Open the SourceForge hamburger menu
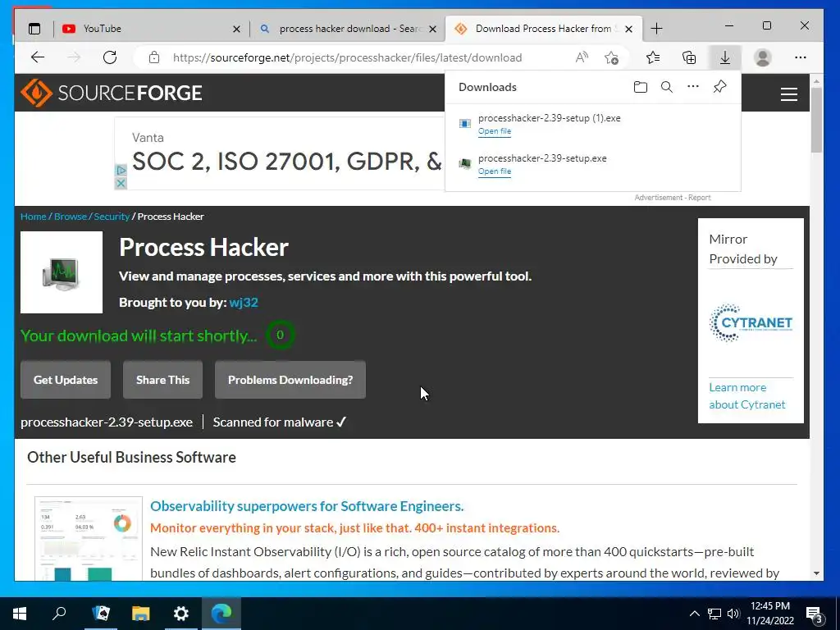Screen dimensions: 840x630 [x=788, y=94]
